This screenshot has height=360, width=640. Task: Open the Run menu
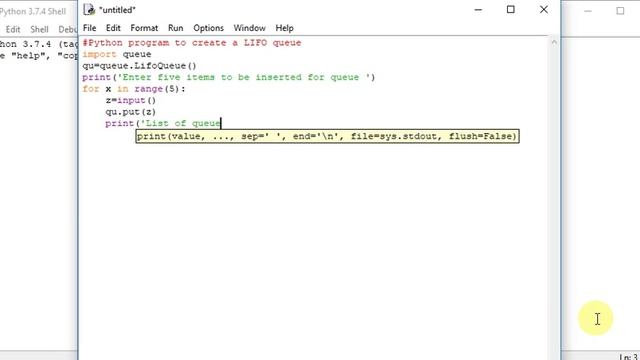(176, 28)
